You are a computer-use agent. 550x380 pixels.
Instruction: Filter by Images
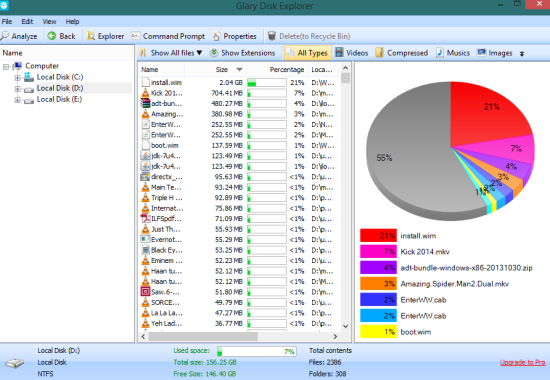click(495, 53)
